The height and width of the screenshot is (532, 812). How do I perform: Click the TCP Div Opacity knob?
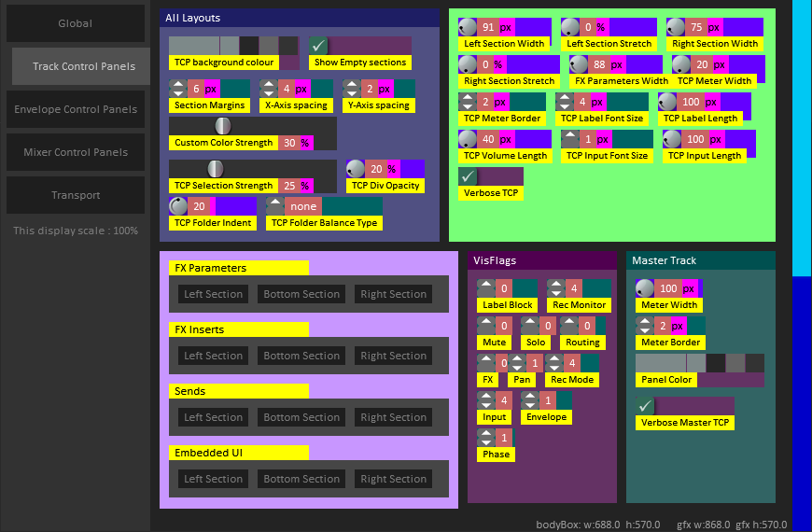pos(356,168)
